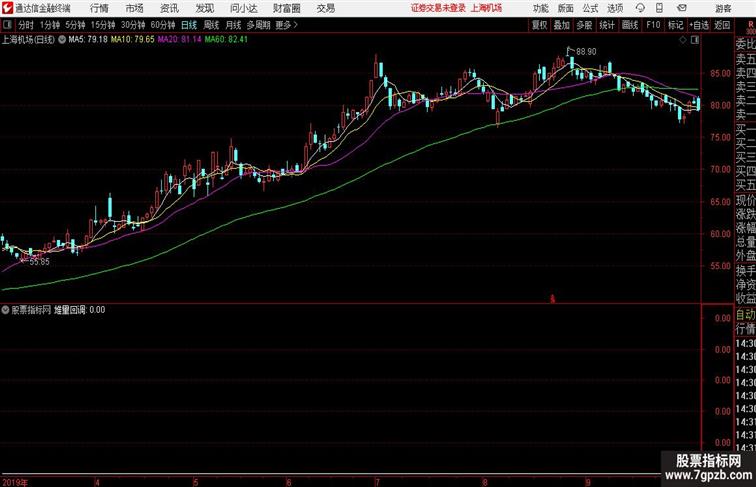Switch to the 周线 weekly tab
This screenshot has width=756, height=487.
tap(211, 25)
